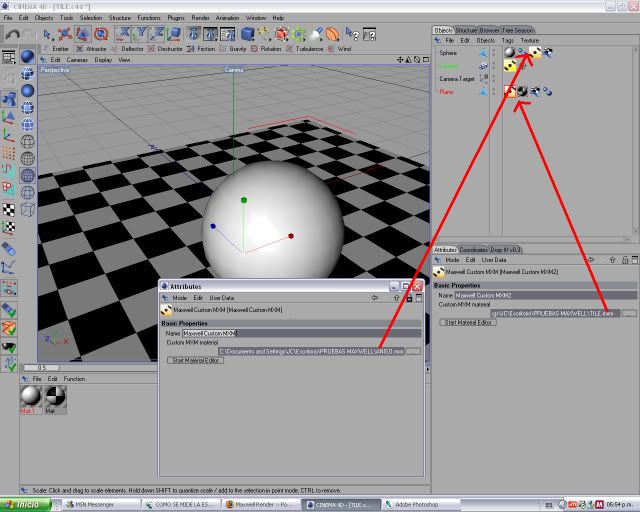
Task: Open the viewport Cameras menu
Action: (77, 60)
